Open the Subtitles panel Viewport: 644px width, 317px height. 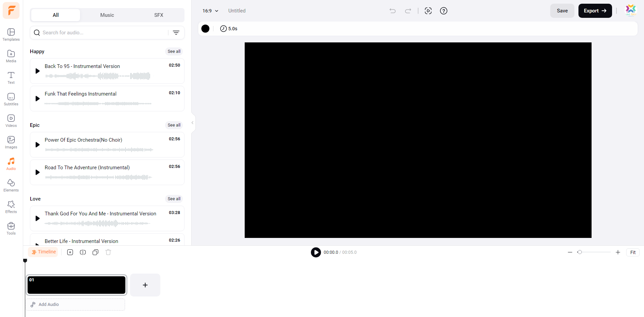pos(11,99)
